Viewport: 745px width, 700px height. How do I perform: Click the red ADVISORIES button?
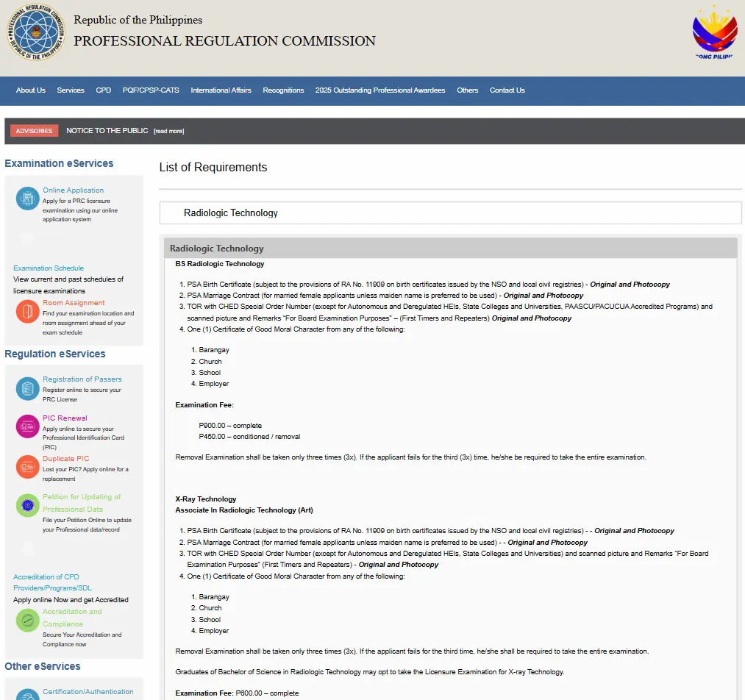35,131
